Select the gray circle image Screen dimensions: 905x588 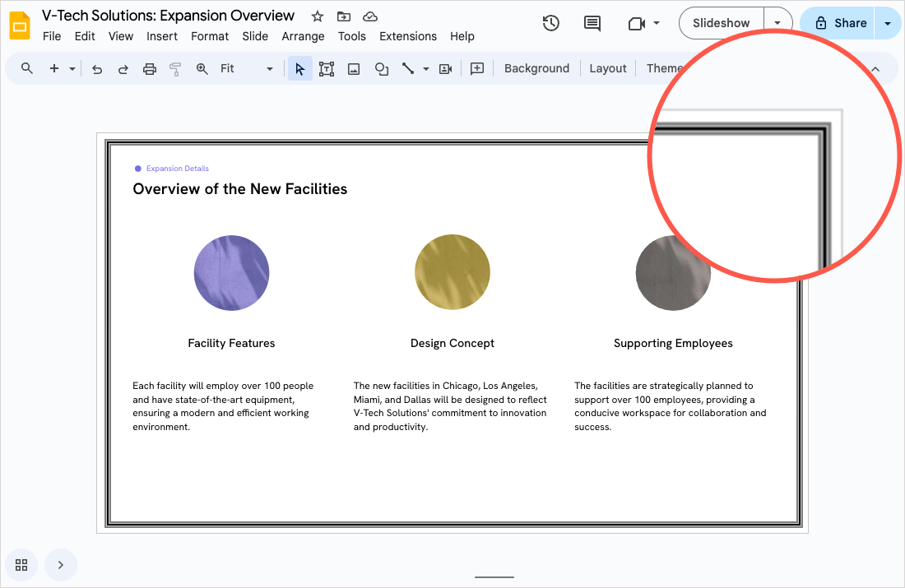coord(673,272)
